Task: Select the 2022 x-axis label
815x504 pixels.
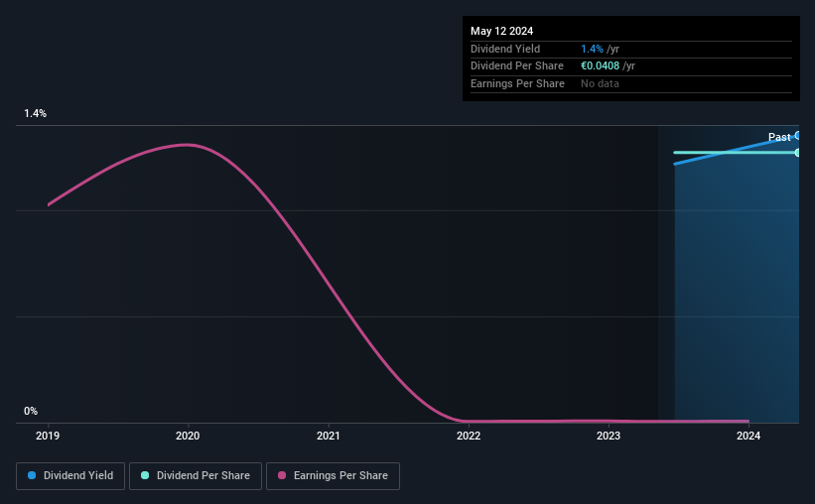Action: (469, 436)
